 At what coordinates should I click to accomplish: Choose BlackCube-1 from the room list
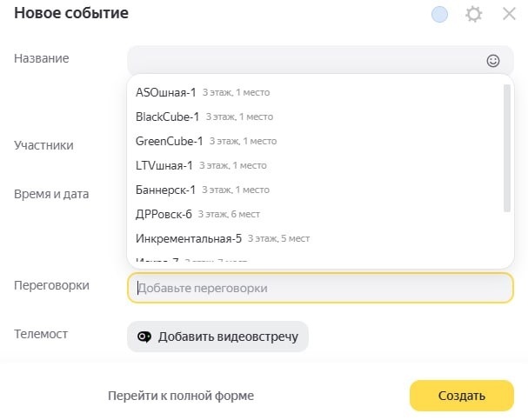pyautogui.click(x=168, y=117)
